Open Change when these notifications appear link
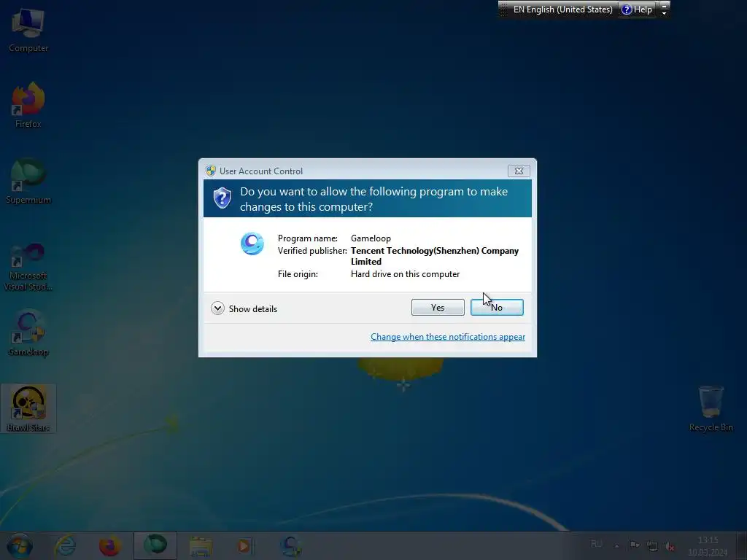Image resolution: width=747 pixels, height=560 pixels. 448,337
